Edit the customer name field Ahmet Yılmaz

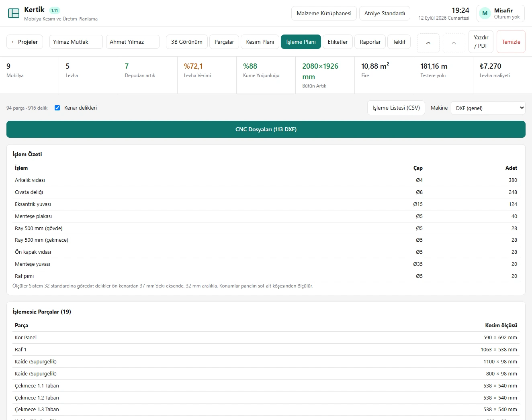(x=133, y=42)
